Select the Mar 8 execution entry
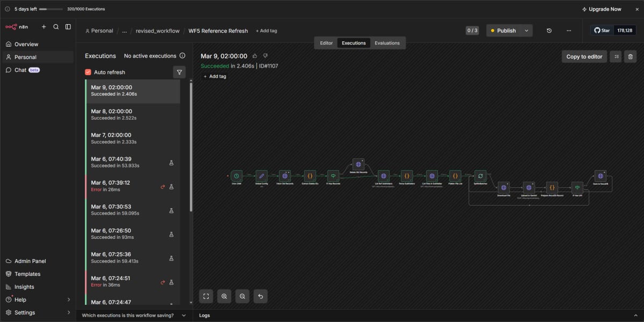The image size is (644, 322). point(131,114)
